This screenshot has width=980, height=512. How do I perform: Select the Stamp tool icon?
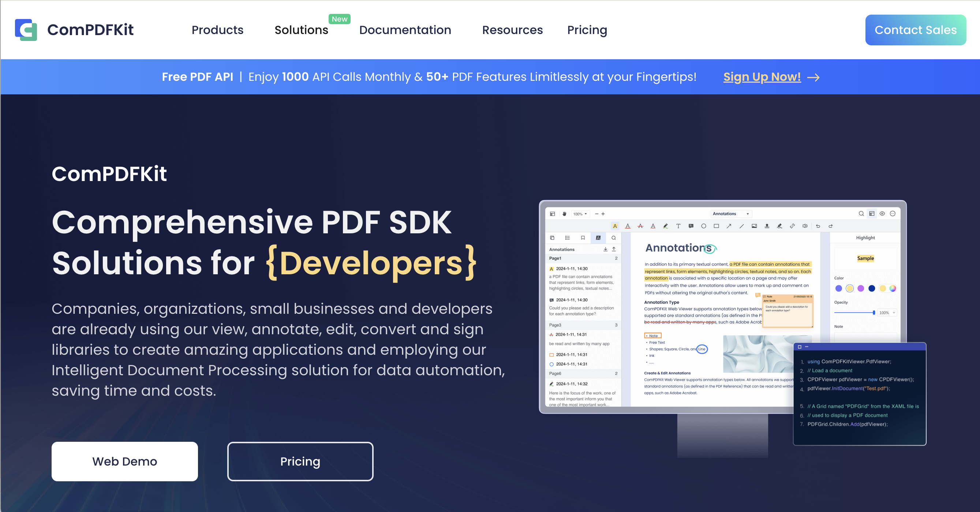[x=767, y=226]
